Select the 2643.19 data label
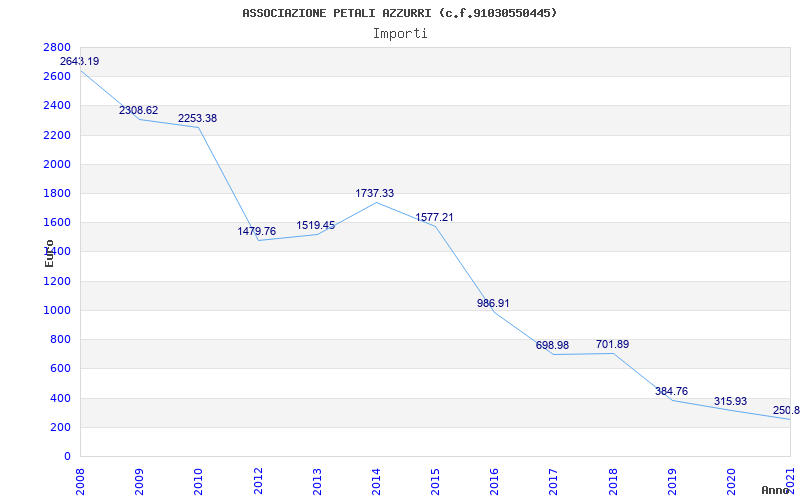 point(80,61)
